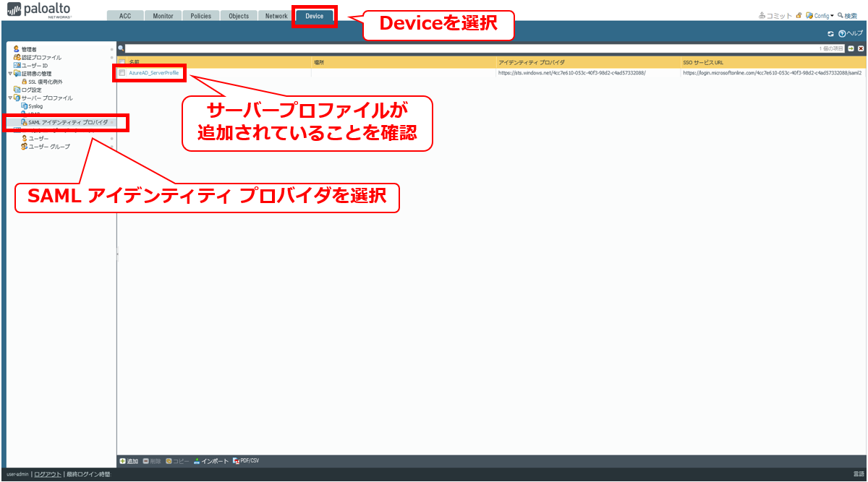Click the ログアウト logout link
The image size is (868, 482).
(x=48, y=474)
